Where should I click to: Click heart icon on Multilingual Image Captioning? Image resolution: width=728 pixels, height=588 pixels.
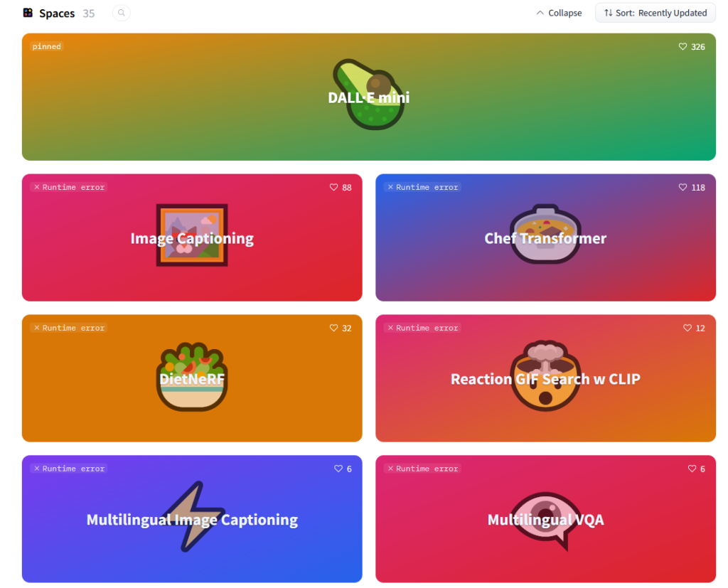338,469
